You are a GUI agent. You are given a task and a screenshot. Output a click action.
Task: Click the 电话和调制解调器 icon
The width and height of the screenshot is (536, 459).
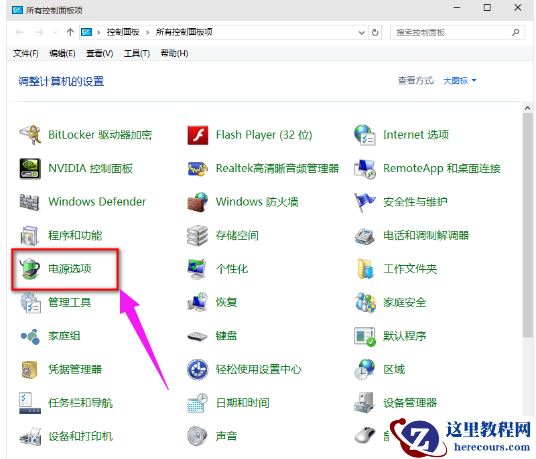tap(365, 236)
